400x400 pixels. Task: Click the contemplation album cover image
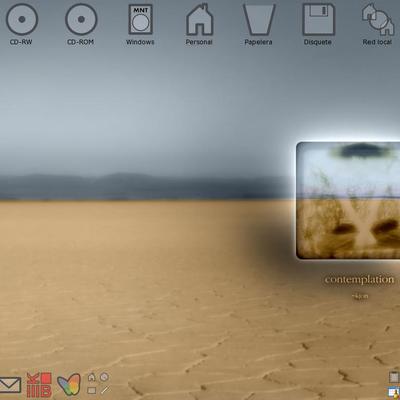pyautogui.click(x=348, y=200)
